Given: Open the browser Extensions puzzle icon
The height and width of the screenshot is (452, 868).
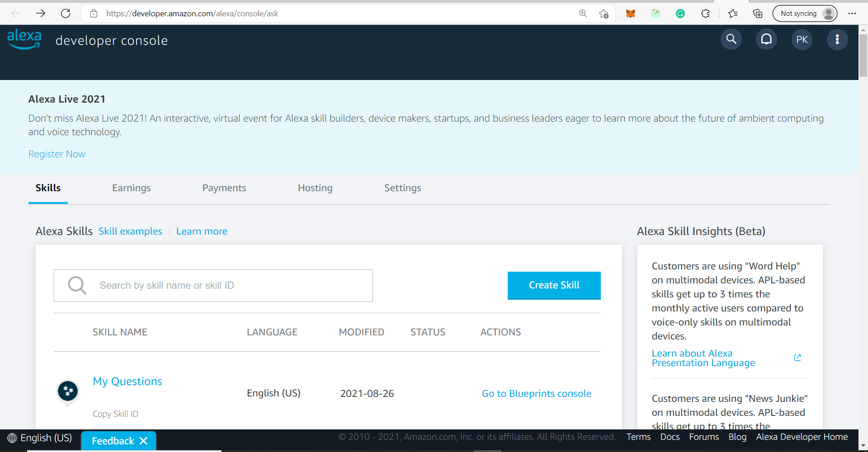Looking at the screenshot, I should [705, 14].
